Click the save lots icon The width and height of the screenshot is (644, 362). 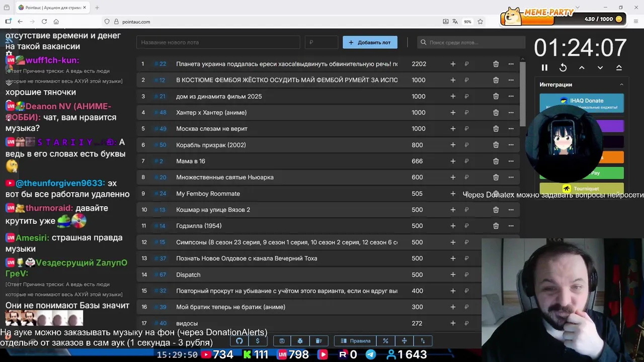[282, 341]
